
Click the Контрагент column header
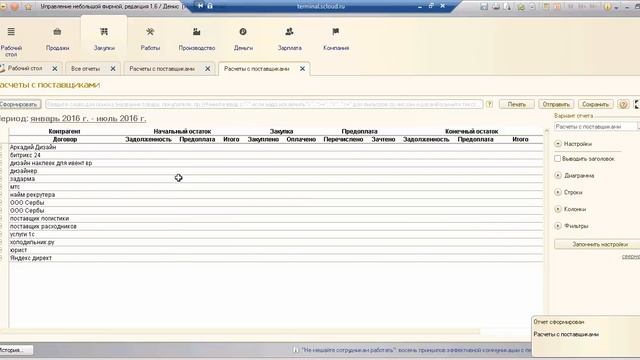(x=64, y=131)
